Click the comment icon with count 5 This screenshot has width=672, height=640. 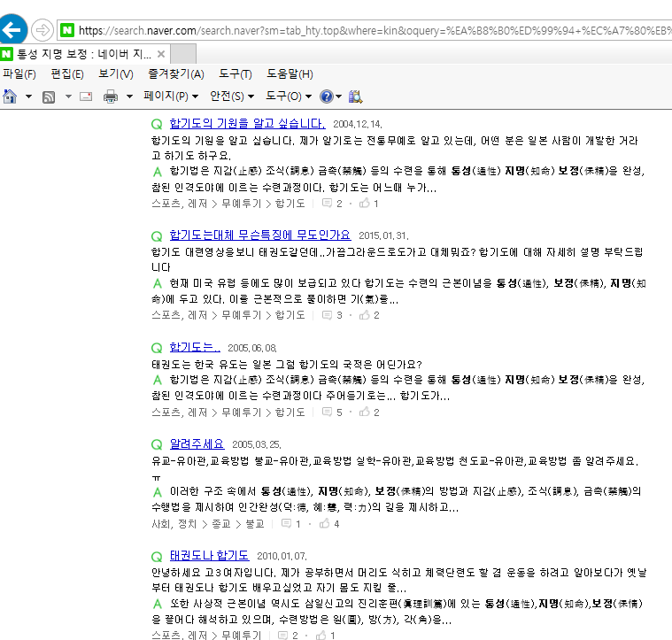[x=327, y=413]
